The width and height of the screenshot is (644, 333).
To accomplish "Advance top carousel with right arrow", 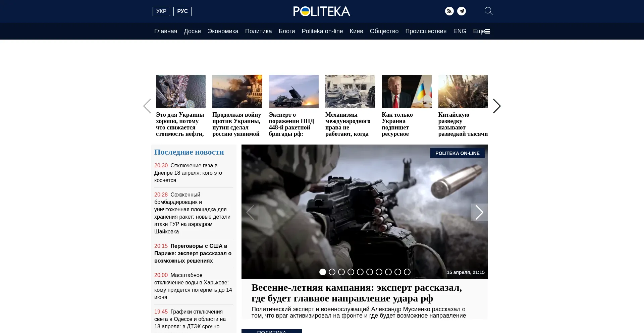I will tap(496, 106).
